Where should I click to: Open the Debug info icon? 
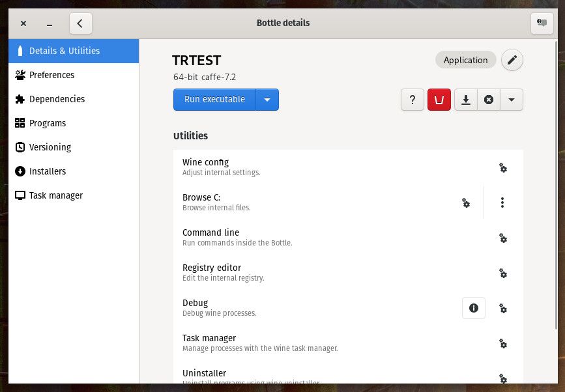pos(474,308)
